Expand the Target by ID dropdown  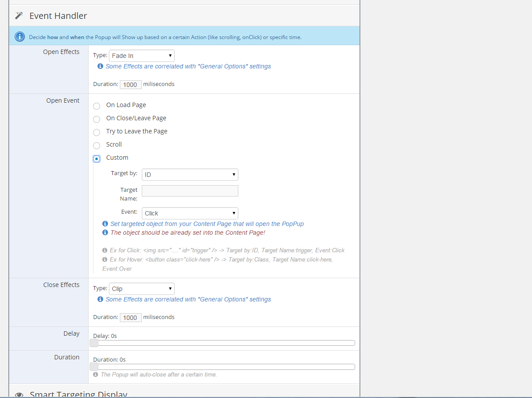[190, 175]
